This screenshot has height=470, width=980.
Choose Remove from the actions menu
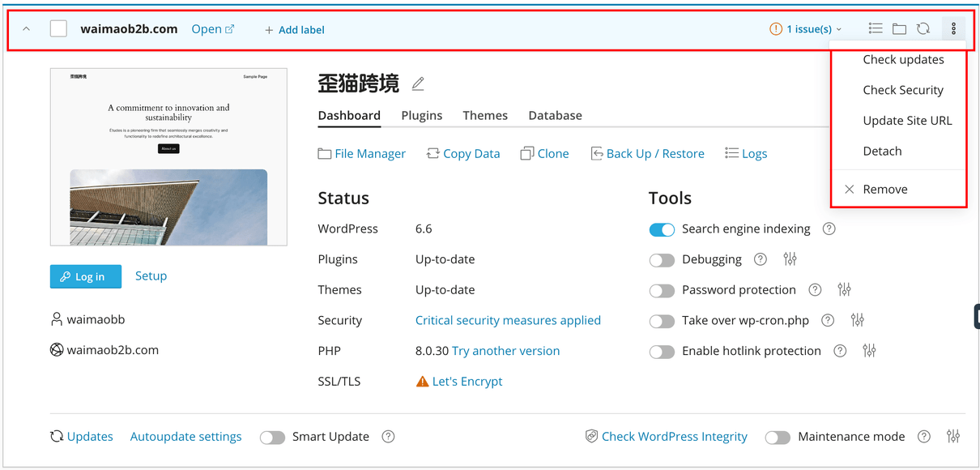coord(881,188)
